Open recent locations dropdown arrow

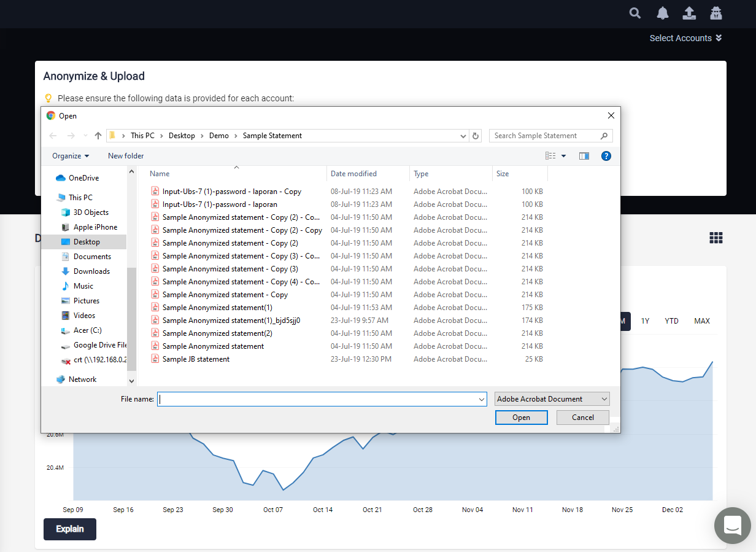tap(85, 136)
